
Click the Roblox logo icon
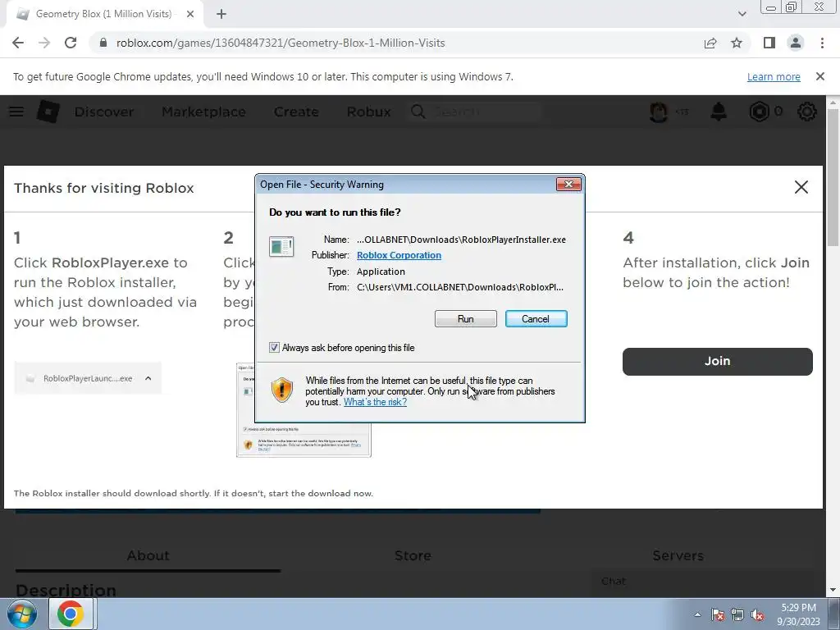click(48, 112)
